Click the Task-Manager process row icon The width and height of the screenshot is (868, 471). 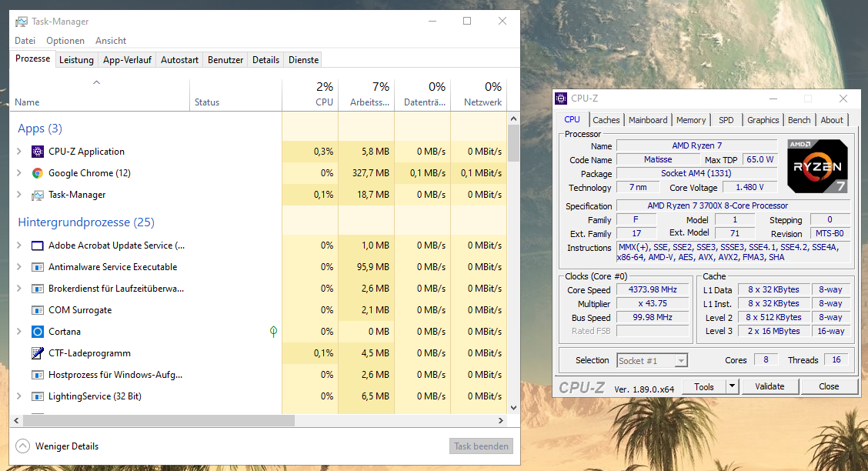(x=38, y=195)
